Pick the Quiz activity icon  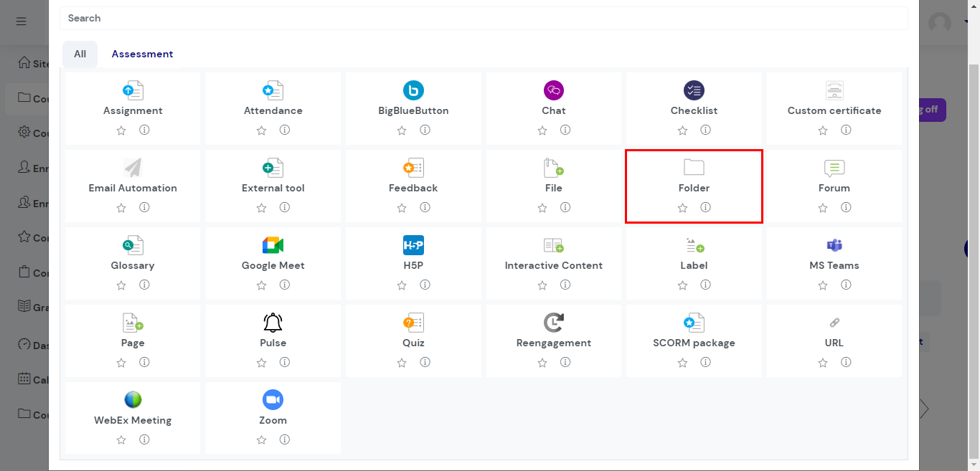pyautogui.click(x=413, y=323)
